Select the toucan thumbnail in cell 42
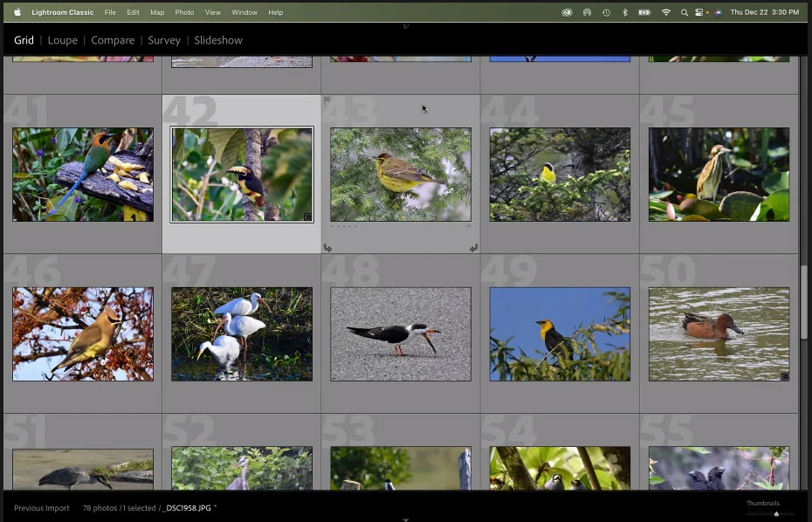This screenshot has height=522, width=812. click(x=242, y=175)
